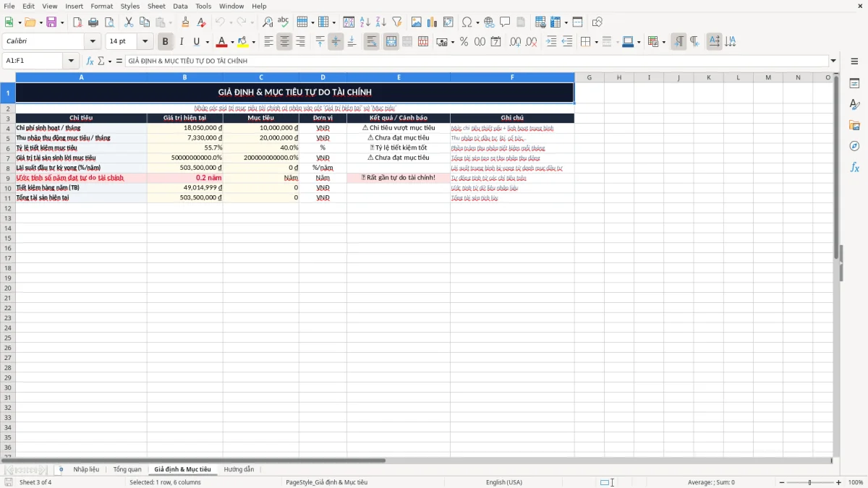
Task: Click the Sort Ascending icon
Action: (365, 22)
